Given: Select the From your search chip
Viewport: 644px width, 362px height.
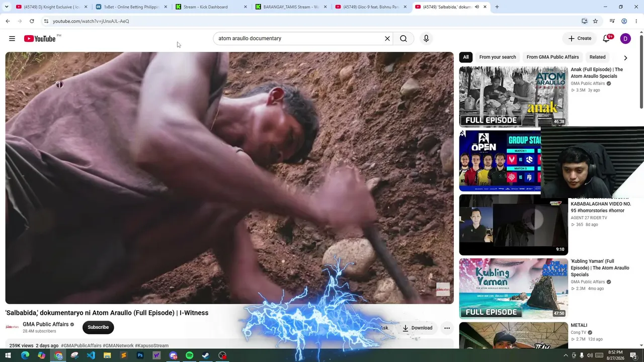Looking at the screenshot, I should coord(498,57).
